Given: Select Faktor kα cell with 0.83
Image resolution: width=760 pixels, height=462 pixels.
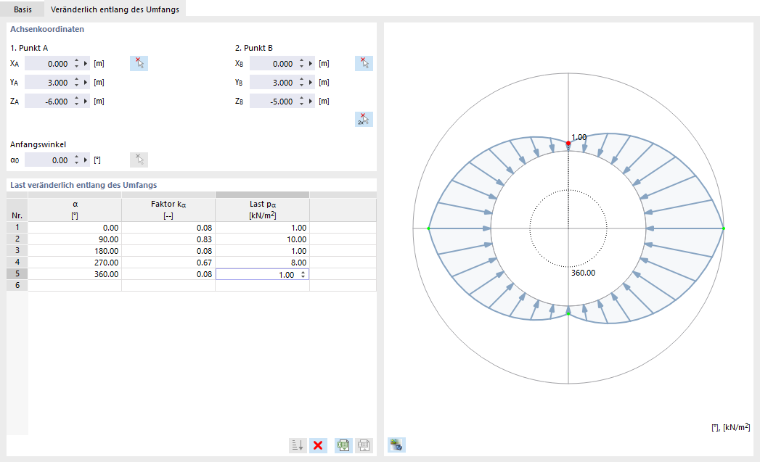Looking at the screenshot, I should (x=169, y=239).
